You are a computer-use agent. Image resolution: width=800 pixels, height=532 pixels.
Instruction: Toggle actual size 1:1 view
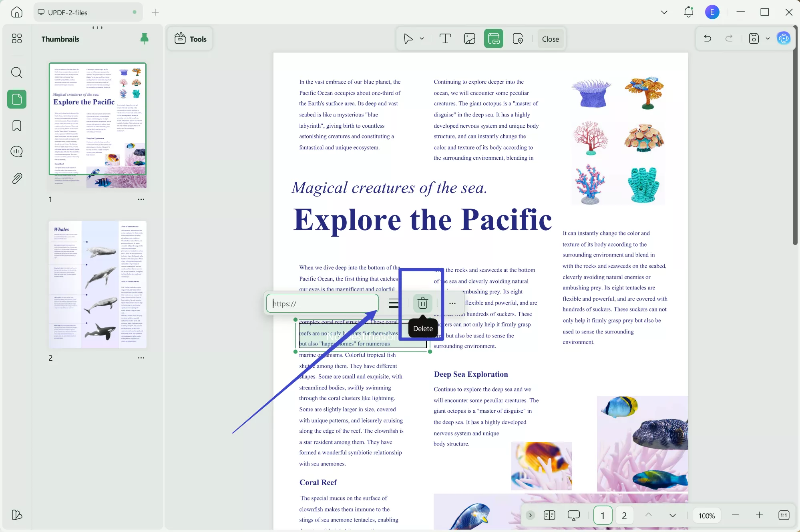coord(784,515)
